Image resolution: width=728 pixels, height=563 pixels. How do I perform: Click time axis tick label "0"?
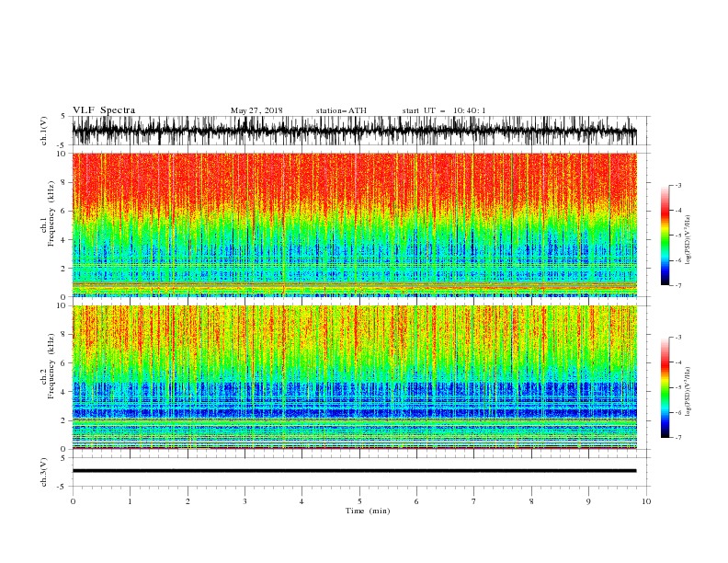tap(73, 501)
